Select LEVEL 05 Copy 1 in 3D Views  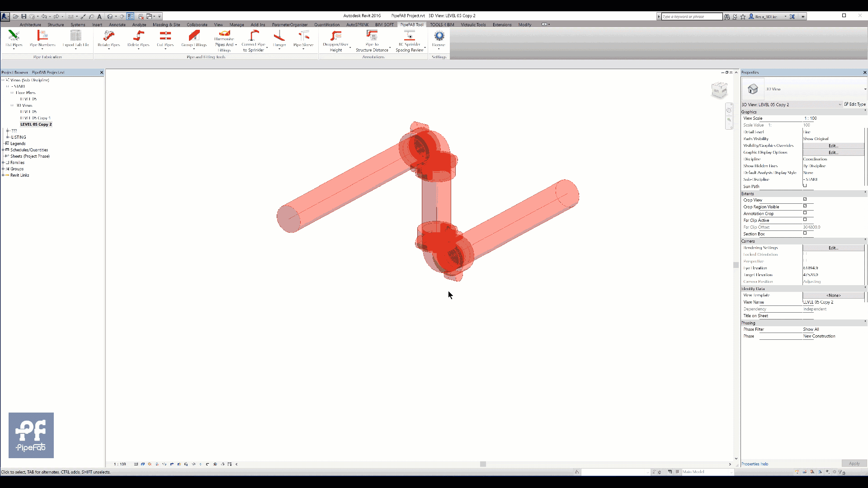pyautogui.click(x=35, y=118)
